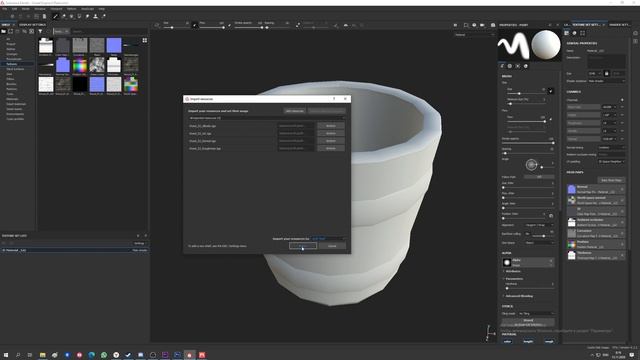This screenshot has height=360, width=640.
Task: Open the Shader instance dropdown
Action: tap(607, 81)
